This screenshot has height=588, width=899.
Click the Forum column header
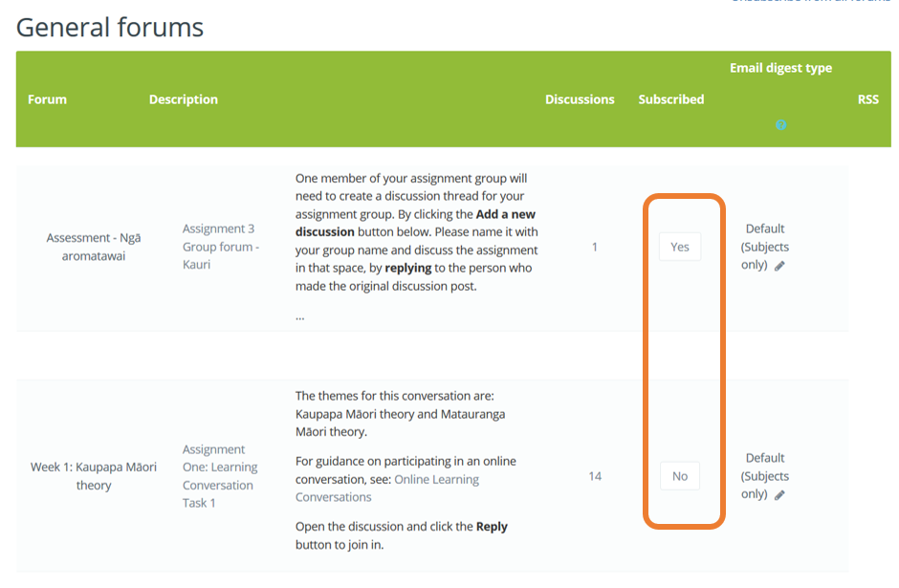click(x=47, y=99)
